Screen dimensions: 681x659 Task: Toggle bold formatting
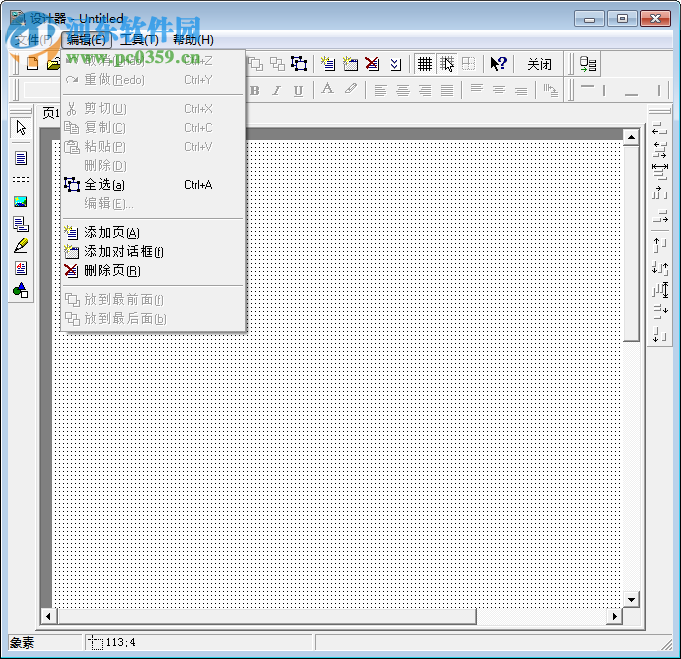click(x=255, y=90)
